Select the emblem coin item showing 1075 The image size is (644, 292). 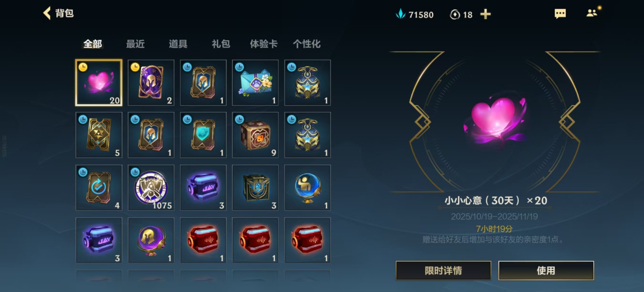click(x=151, y=188)
